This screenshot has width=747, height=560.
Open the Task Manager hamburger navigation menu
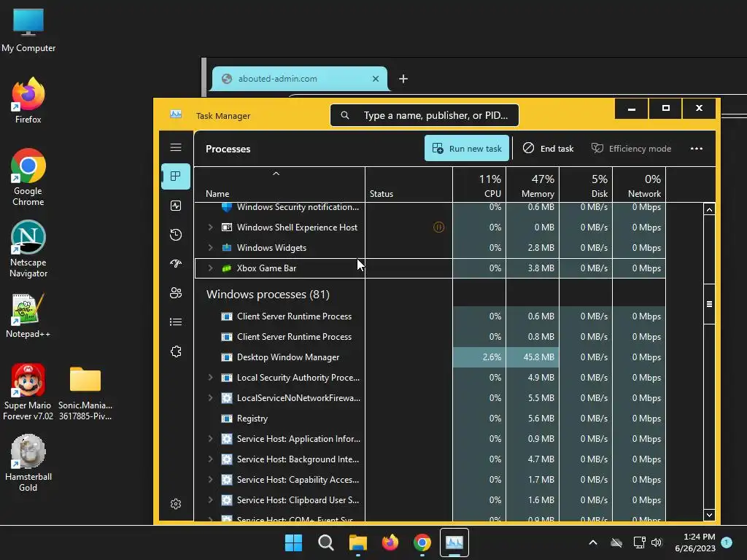pyautogui.click(x=176, y=147)
